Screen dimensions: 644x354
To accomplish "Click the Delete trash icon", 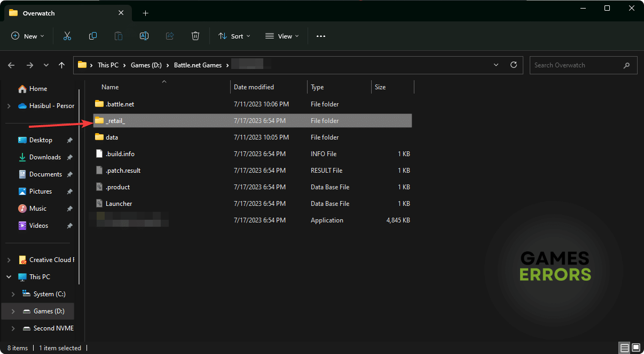I will point(195,36).
